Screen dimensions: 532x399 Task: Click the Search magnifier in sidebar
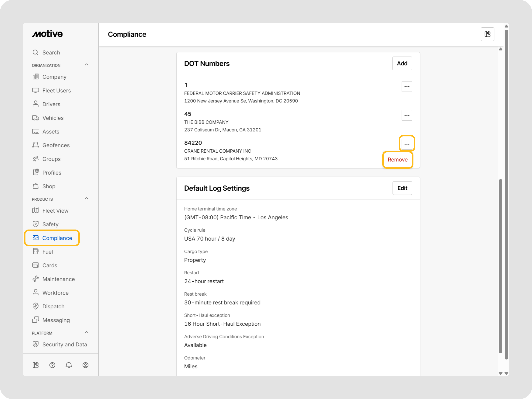tap(36, 52)
